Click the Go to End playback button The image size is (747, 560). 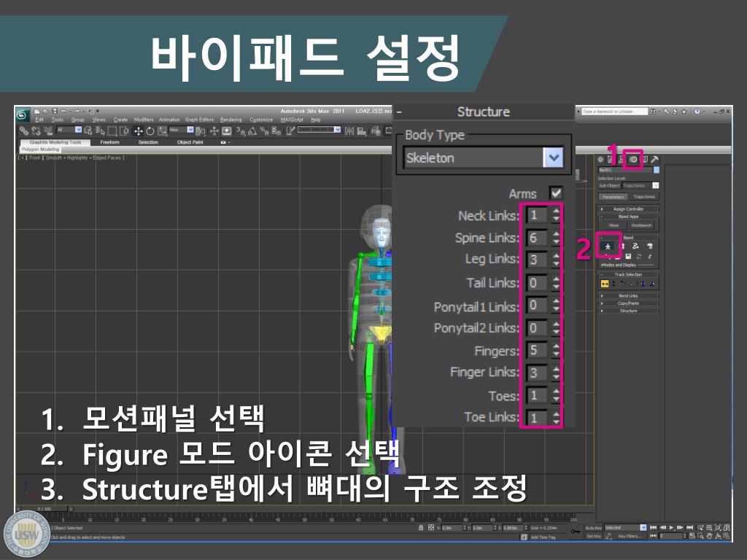(x=689, y=528)
